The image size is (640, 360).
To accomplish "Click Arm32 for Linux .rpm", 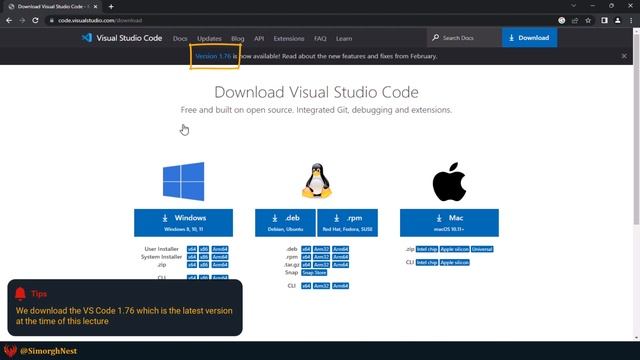I will pyautogui.click(x=321, y=257).
